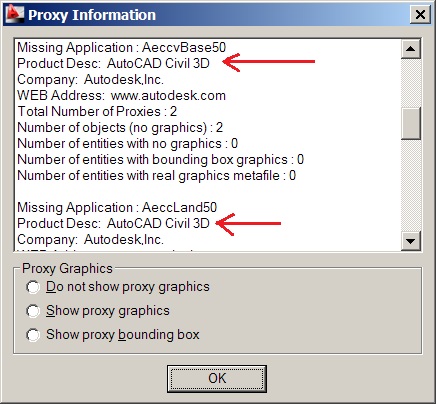
Task: Click the scroll up arrow
Action: coord(410,49)
